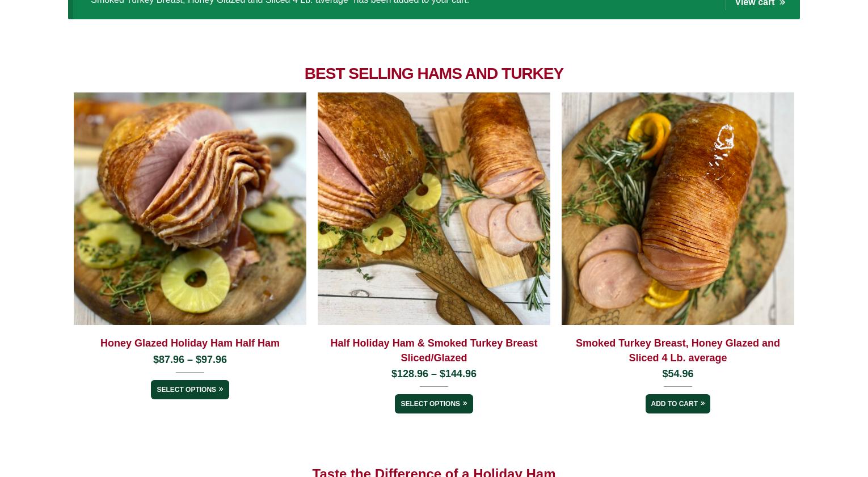Add Smoked Turkey Breast to cart
Viewport: 868px width, 477px height.
[677, 404]
